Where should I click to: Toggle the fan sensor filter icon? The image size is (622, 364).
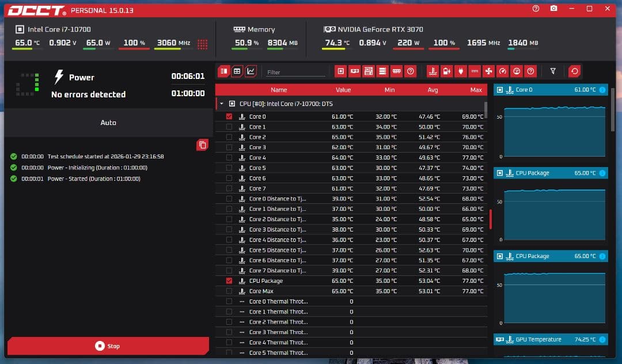[488, 71]
